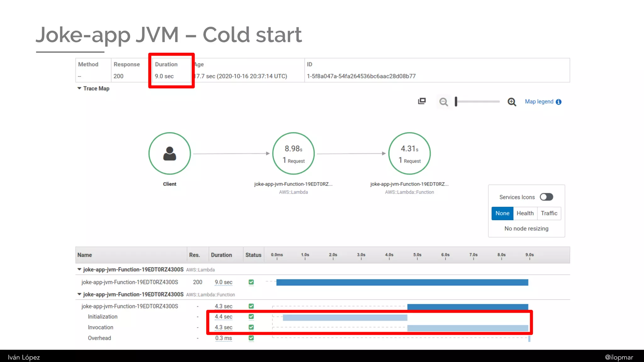Toggle the Services Icons switch
Screen dimensions: 644x362
pyautogui.click(x=546, y=197)
